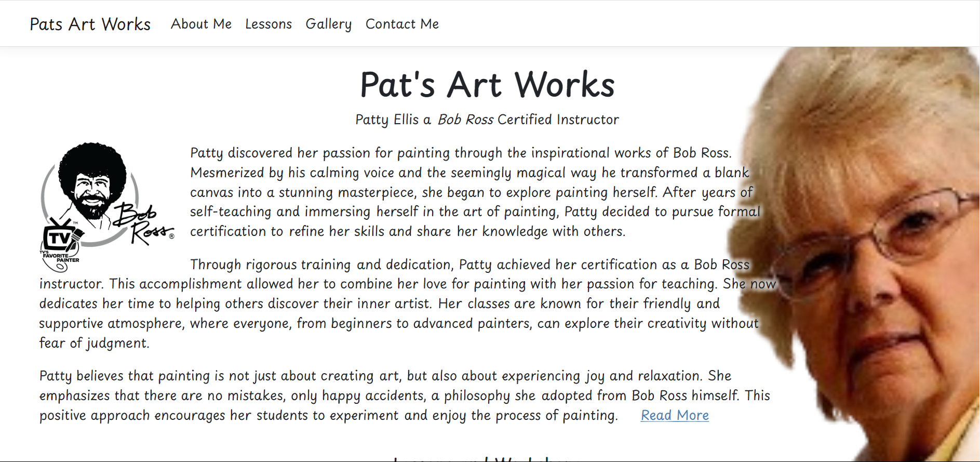Click the registered trademark symbol on logo
Image resolution: width=980 pixels, height=462 pixels.
pyautogui.click(x=172, y=236)
